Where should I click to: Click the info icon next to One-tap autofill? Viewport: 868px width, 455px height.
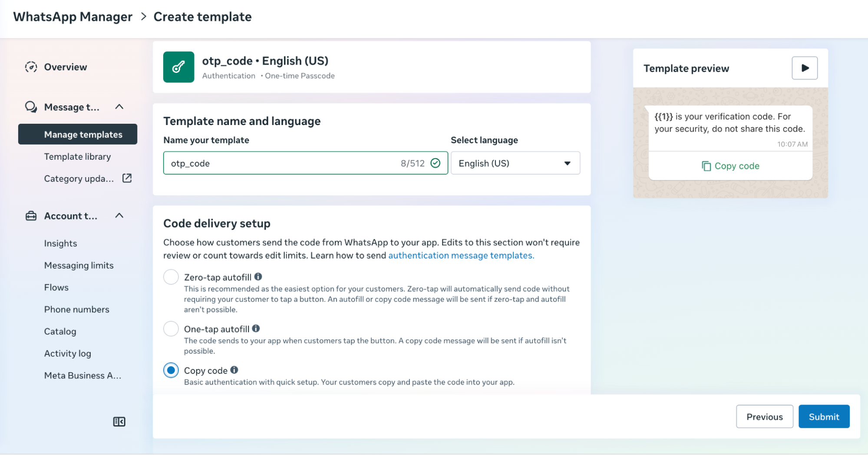[256, 328]
